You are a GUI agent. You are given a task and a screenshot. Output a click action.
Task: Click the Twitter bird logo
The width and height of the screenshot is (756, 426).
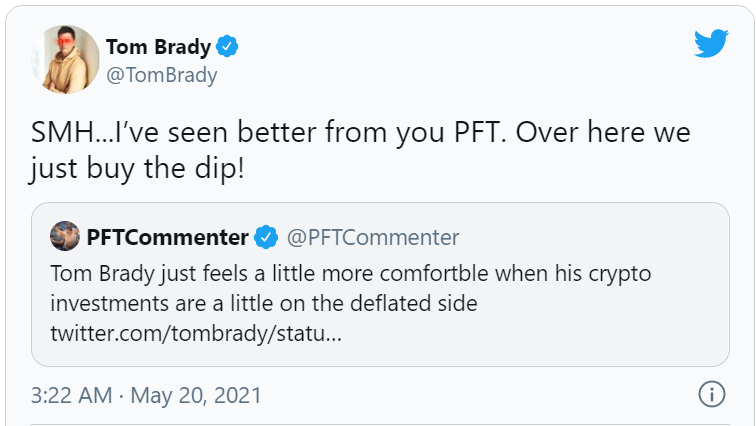tap(711, 43)
